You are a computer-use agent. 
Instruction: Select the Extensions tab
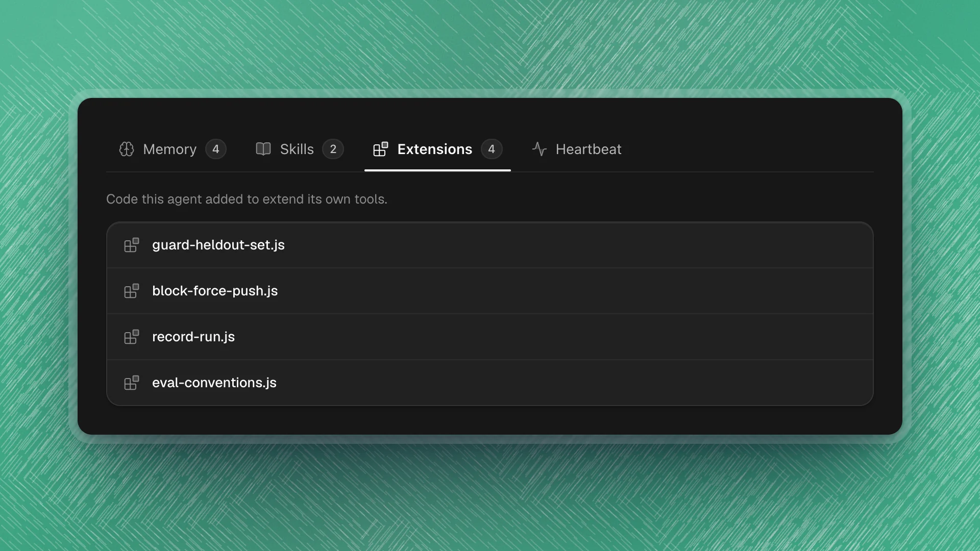tap(437, 149)
